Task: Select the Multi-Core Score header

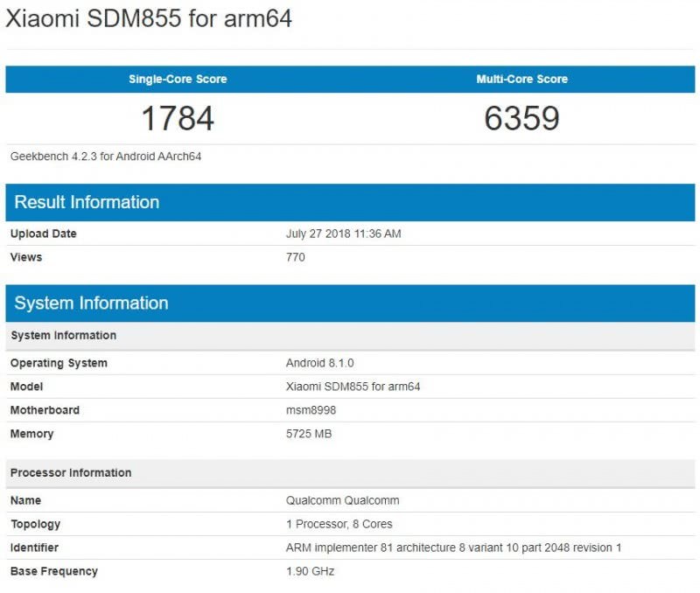Action: coord(521,79)
